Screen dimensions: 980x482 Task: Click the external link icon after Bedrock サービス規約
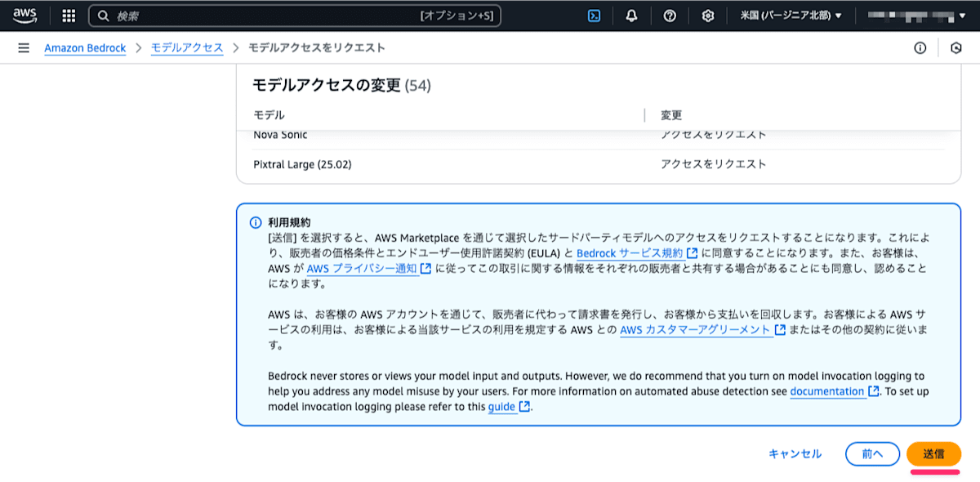coord(692,253)
